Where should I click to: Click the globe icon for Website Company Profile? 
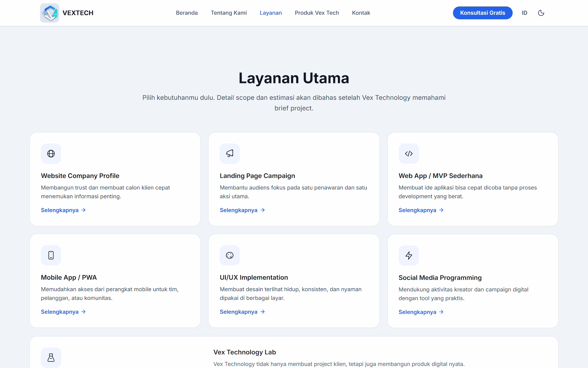[x=51, y=154]
